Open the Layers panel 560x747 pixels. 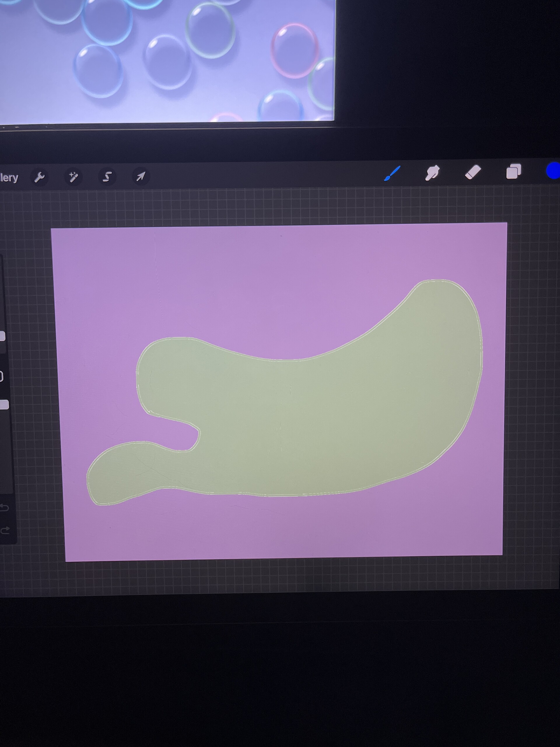[513, 172]
